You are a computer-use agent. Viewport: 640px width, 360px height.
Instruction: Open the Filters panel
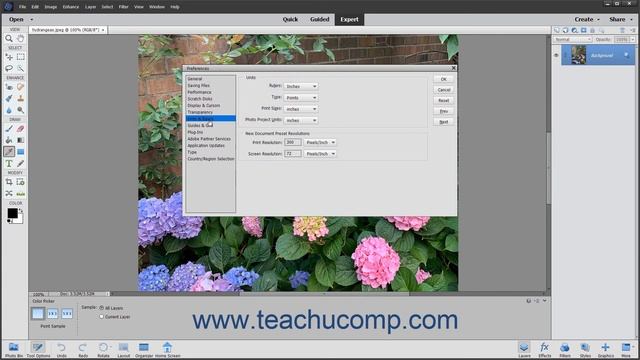(565, 350)
